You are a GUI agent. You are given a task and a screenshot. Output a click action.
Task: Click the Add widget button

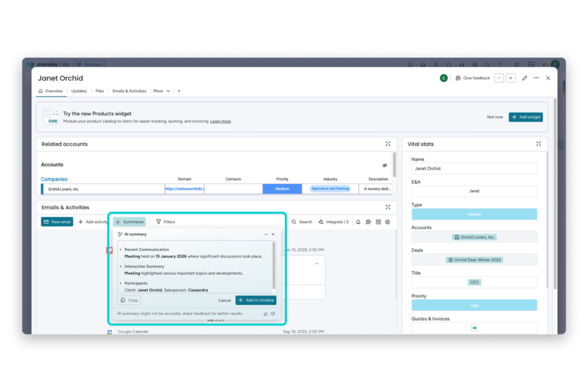(526, 117)
